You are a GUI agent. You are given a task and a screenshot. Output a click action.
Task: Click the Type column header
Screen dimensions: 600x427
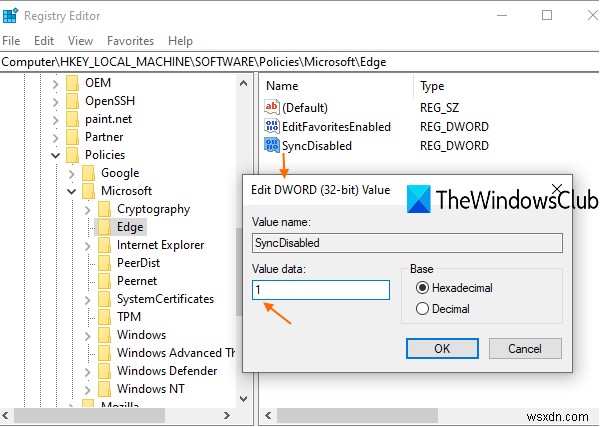(x=432, y=86)
